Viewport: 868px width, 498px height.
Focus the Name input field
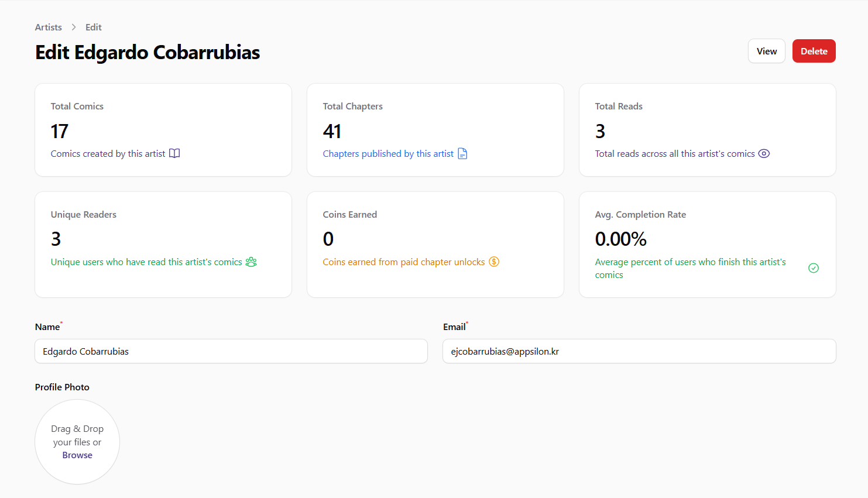pos(231,351)
